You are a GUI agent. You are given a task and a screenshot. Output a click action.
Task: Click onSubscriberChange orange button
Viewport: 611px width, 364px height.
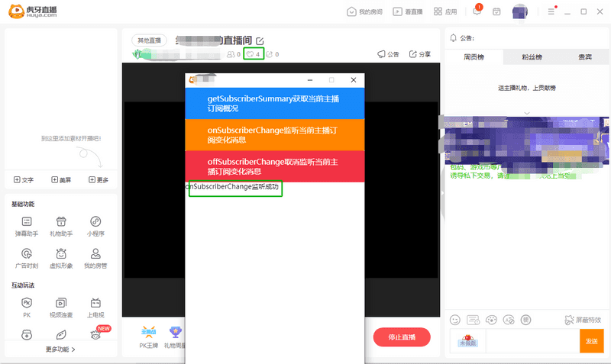tap(275, 135)
